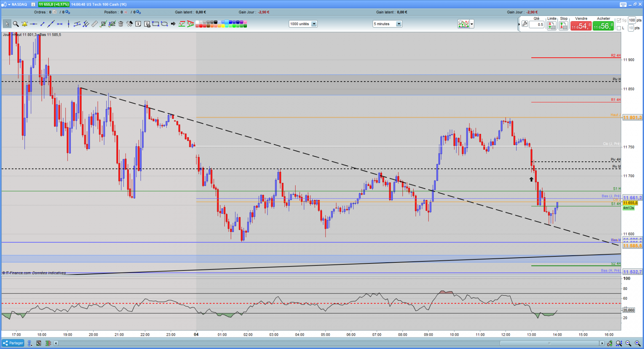Click the zoom-to-area magnifier at bottom right

[x=619, y=343]
